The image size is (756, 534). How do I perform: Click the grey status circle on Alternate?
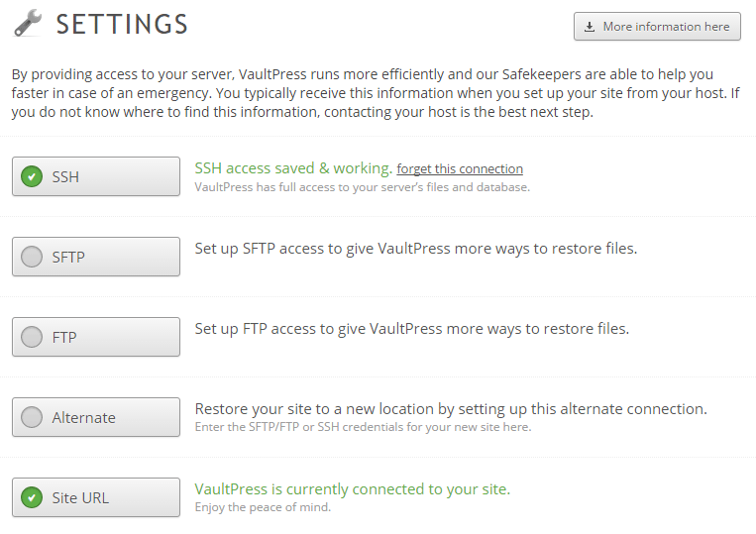pyautogui.click(x=32, y=417)
